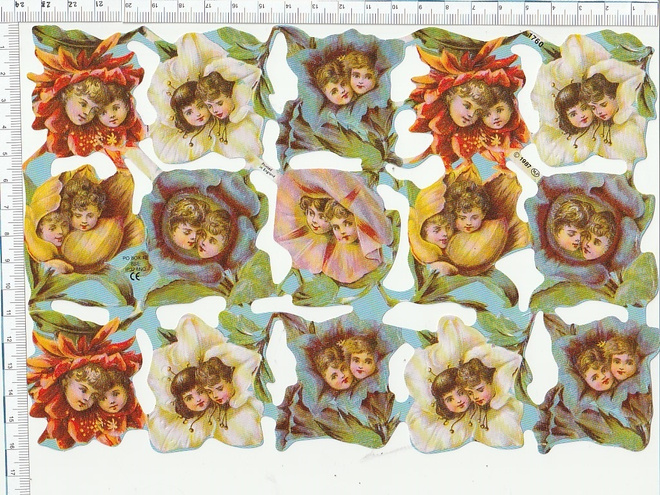Click the "Printed in England" text
Screen dimensions: 660x495
265,170
